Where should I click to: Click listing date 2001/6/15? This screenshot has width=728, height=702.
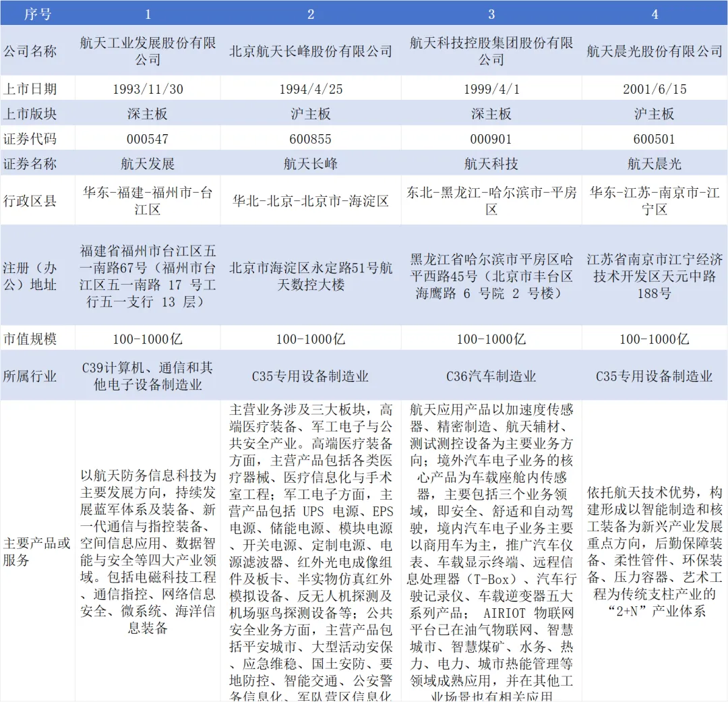655,89
